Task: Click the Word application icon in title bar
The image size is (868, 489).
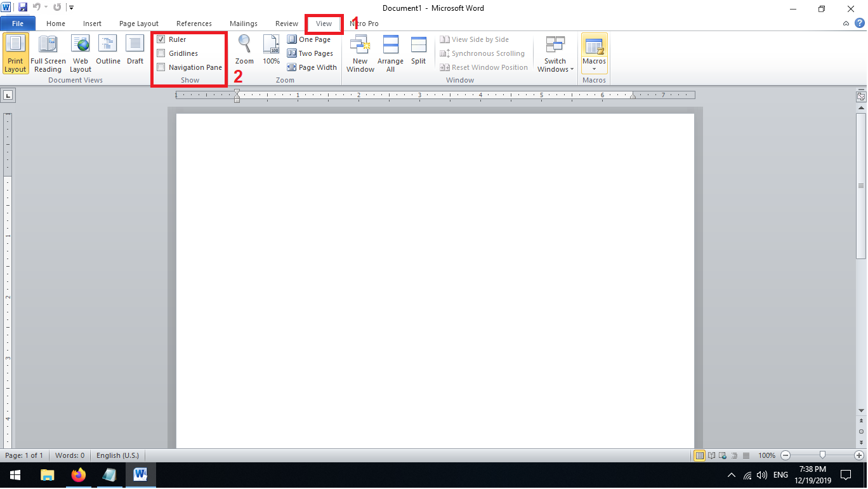Action: tap(6, 8)
